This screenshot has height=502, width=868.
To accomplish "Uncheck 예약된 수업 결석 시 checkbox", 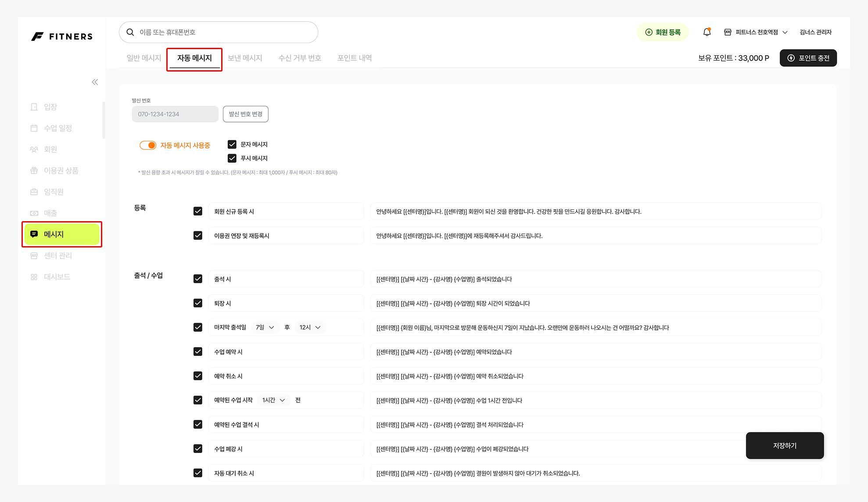I will (x=198, y=425).
